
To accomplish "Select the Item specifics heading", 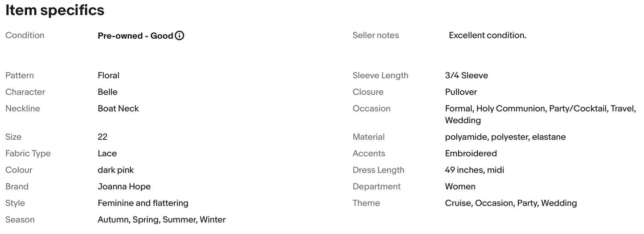I will [55, 10].
